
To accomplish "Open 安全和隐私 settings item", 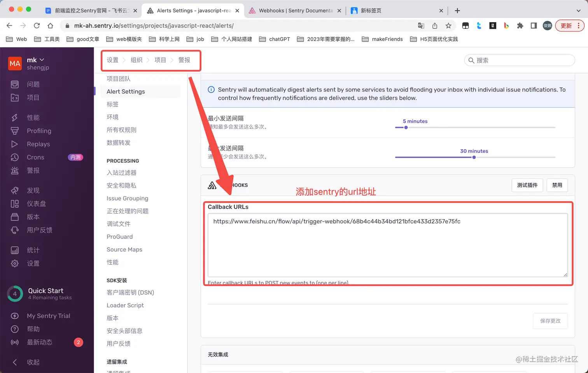I will [122, 185].
